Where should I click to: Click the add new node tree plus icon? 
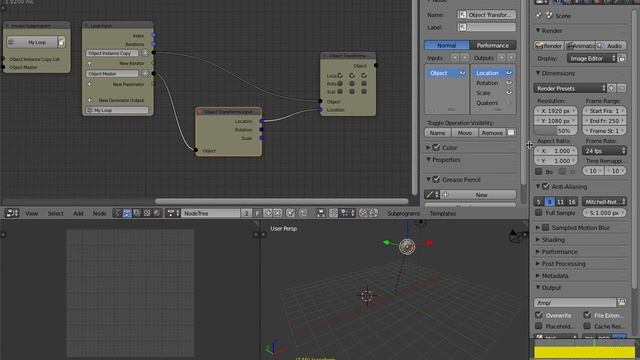point(268,213)
